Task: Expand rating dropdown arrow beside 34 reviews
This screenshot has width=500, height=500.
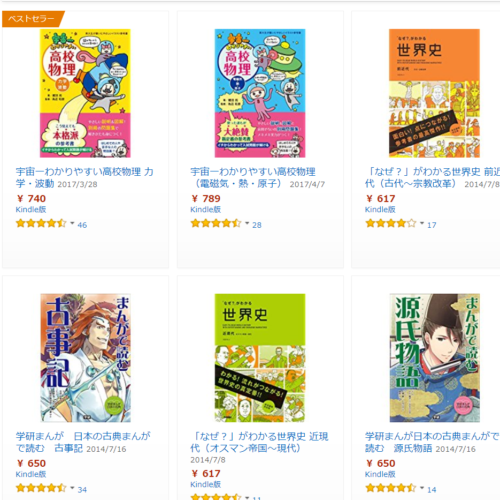Action: 72,488
